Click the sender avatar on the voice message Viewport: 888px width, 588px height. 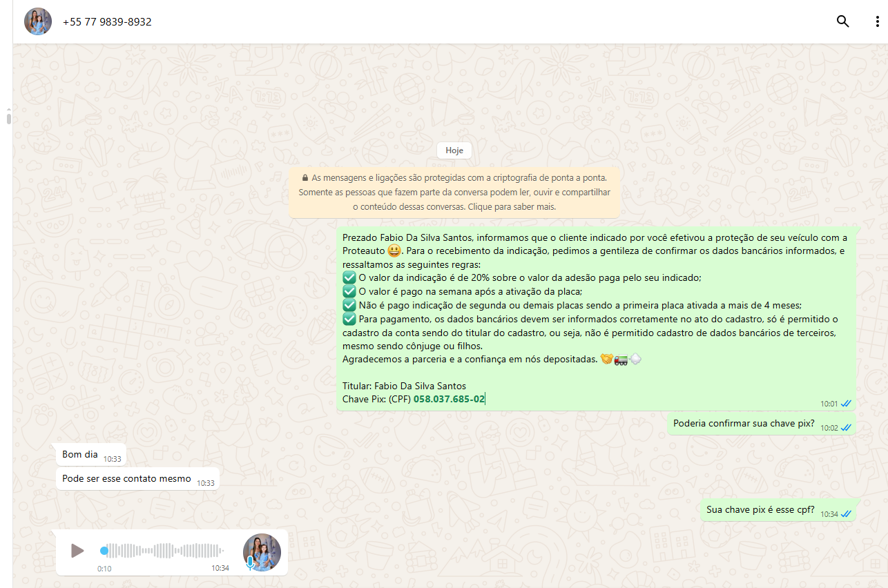point(262,552)
